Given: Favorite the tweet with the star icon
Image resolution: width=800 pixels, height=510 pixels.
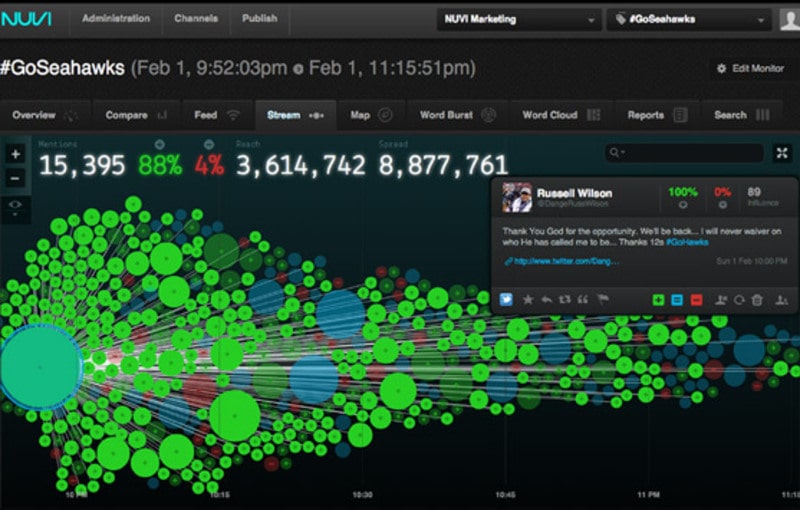Looking at the screenshot, I should [528, 299].
